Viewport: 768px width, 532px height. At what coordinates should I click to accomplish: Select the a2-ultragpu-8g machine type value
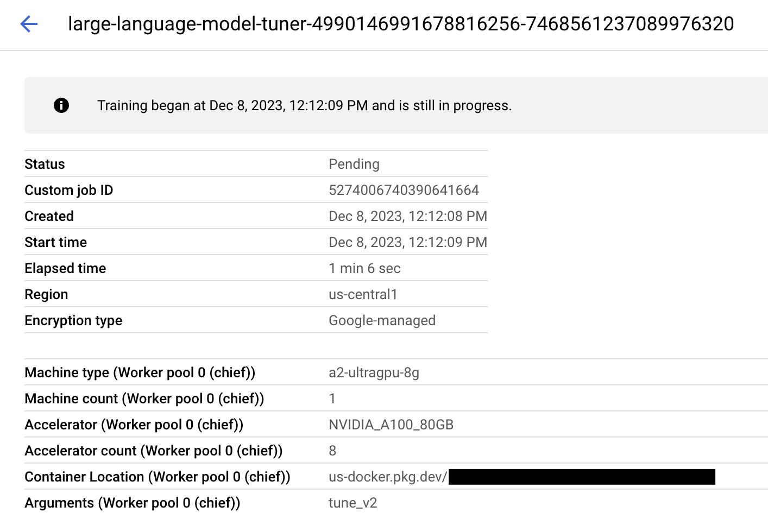(x=373, y=372)
